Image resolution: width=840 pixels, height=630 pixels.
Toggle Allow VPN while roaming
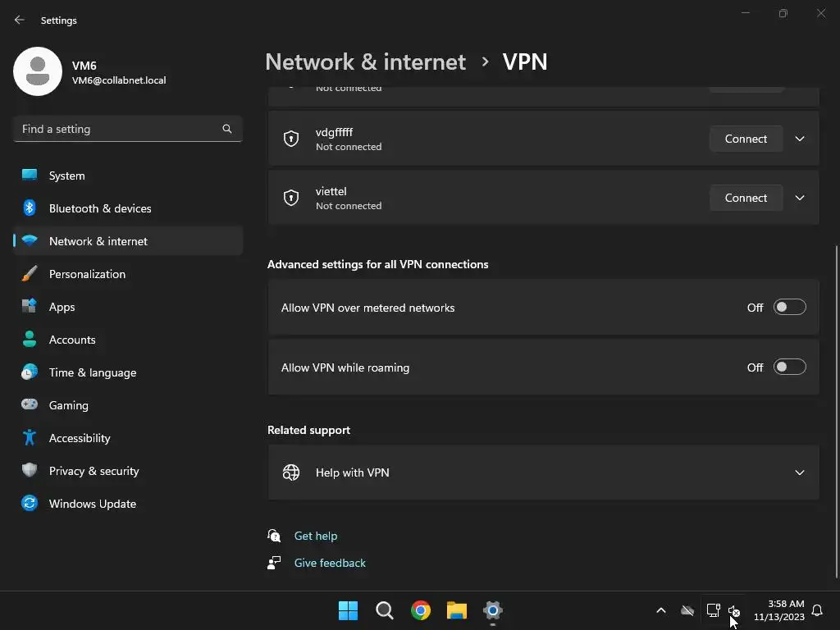tap(789, 367)
